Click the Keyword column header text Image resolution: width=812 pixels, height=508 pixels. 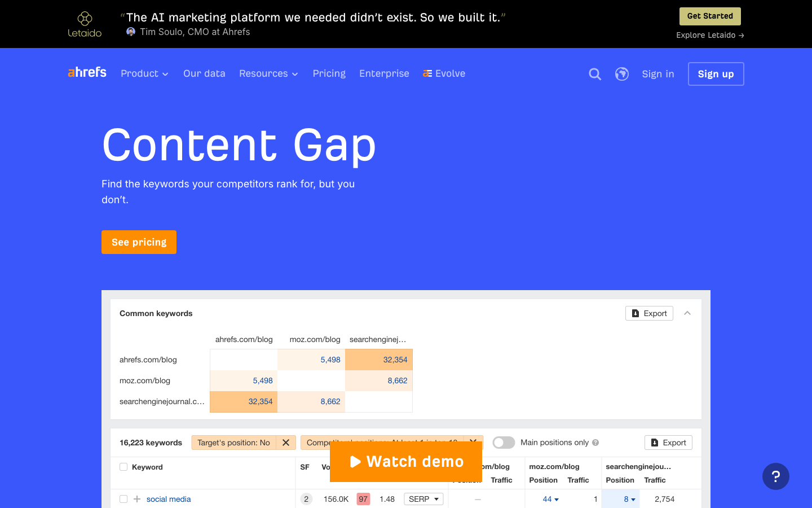click(147, 467)
